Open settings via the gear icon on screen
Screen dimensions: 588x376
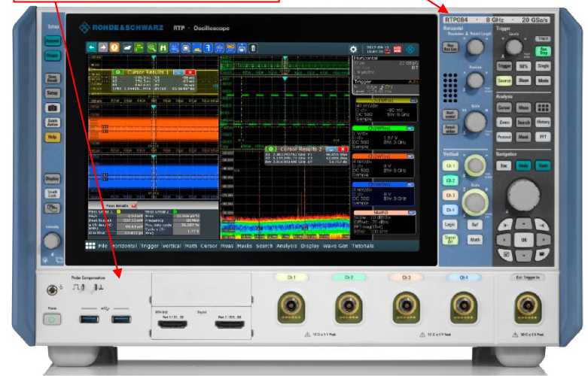click(x=353, y=50)
